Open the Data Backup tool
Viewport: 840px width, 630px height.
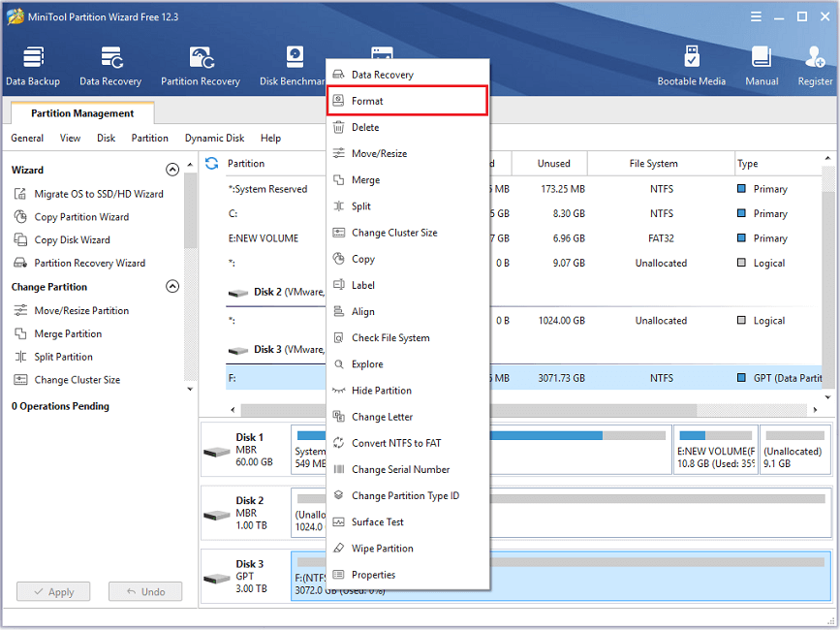click(x=33, y=67)
